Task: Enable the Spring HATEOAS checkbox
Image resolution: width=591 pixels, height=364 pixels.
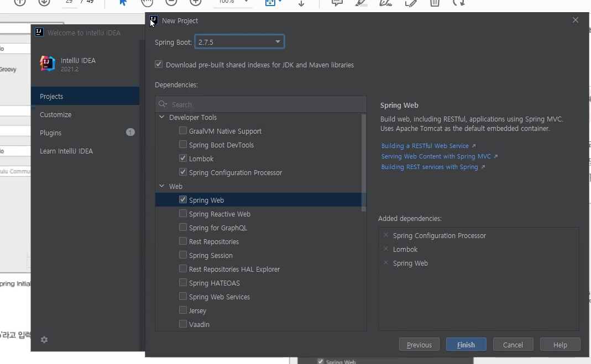Action: (x=183, y=282)
